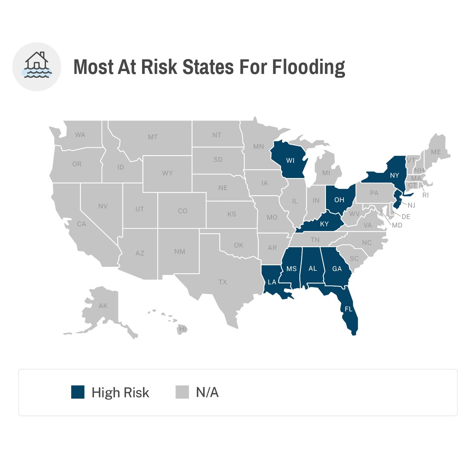The height and width of the screenshot is (476, 476).
Task: Select the High Risk legend label
Action: [x=120, y=393]
